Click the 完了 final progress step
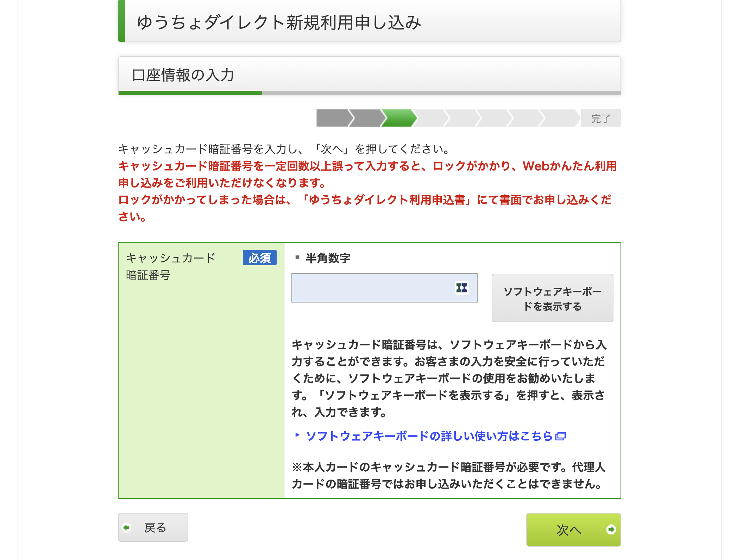The height and width of the screenshot is (560, 737). [600, 118]
